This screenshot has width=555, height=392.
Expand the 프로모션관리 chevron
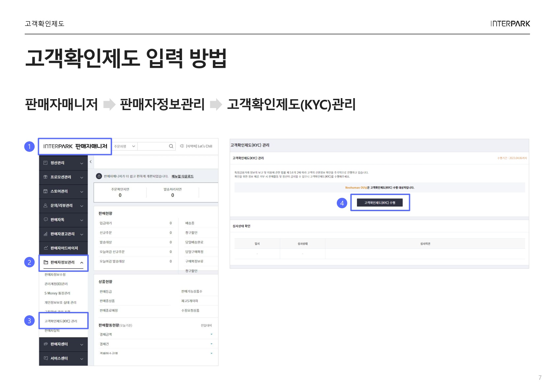pos(82,178)
